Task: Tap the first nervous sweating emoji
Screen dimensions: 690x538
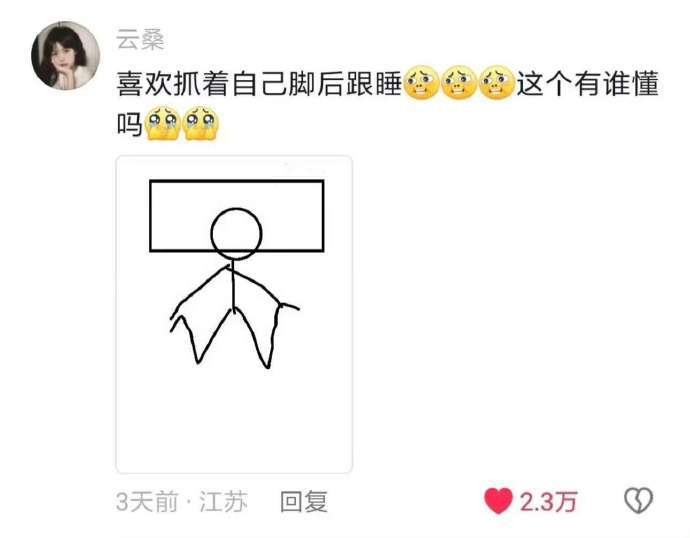Action: [x=422, y=82]
